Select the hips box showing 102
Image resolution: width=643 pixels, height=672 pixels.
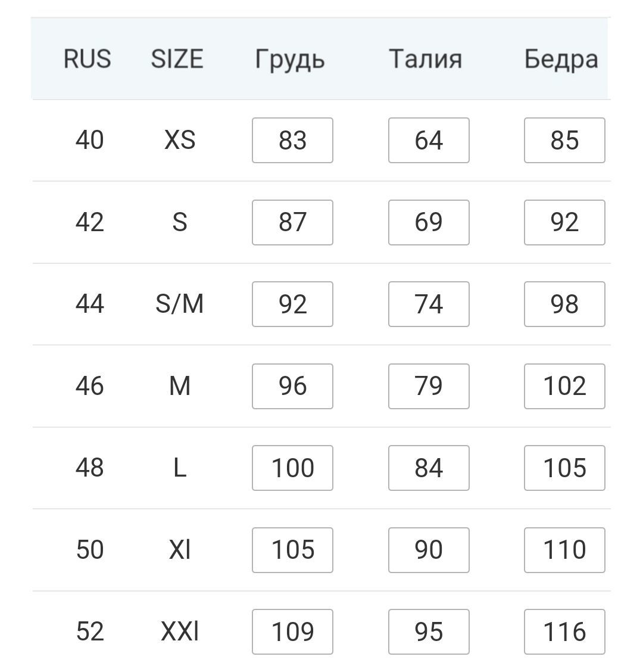pyautogui.click(x=564, y=386)
